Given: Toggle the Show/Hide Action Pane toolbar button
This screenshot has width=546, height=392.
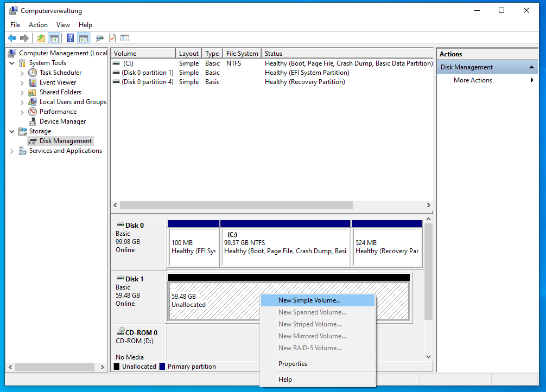Looking at the screenshot, I should tap(83, 38).
